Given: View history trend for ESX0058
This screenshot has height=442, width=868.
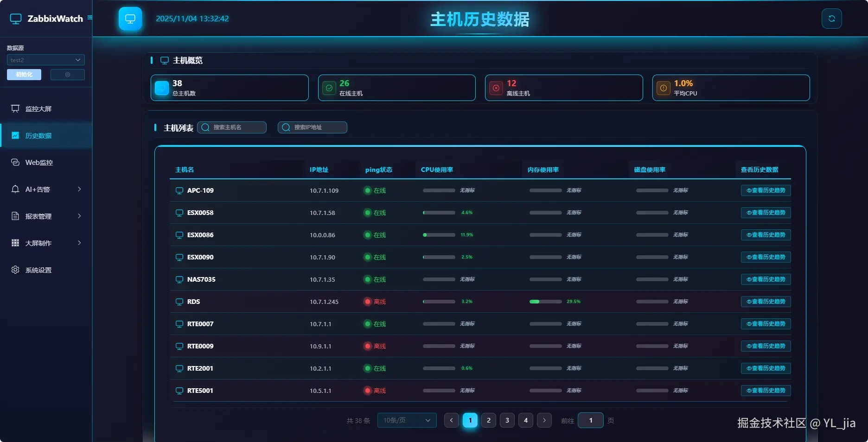Looking at the screenshot, I should tap(766, 213).
